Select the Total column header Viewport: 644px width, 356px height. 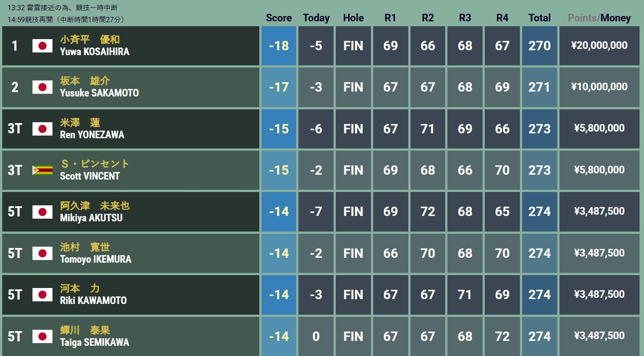(539, 18)
